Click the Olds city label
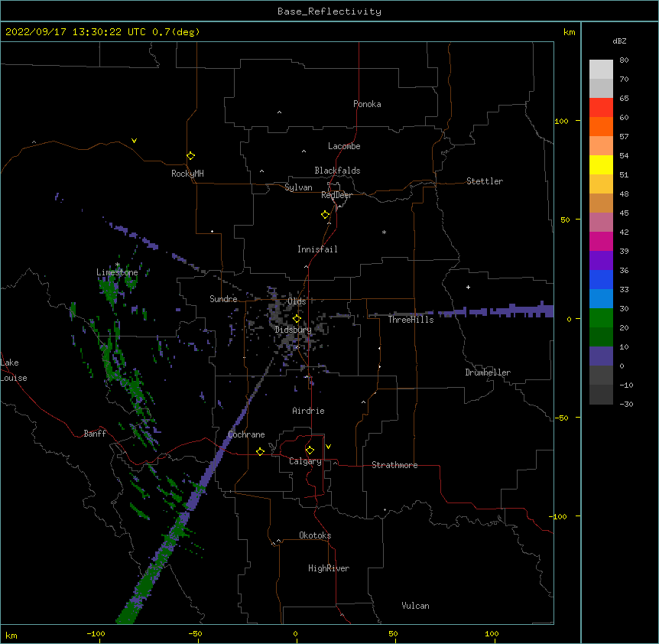Image resolution: width=659 pixels, height=644 pixels. coord(297,301)
